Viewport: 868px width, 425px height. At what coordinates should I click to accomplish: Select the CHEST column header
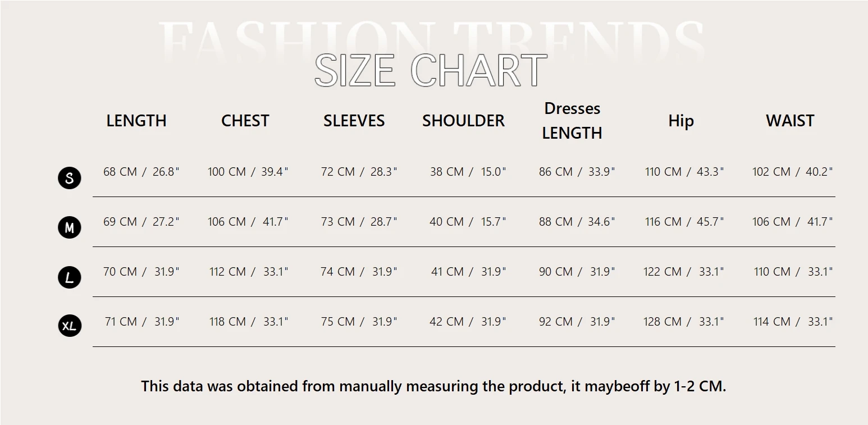(245, 121)
